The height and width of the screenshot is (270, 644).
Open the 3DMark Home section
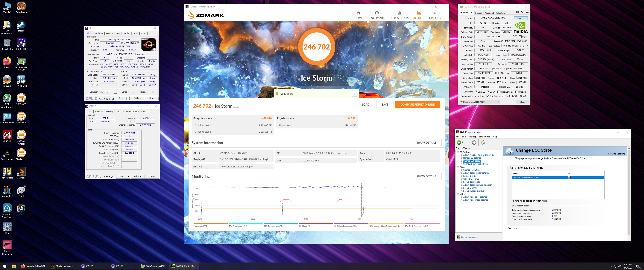click(359, 15)
